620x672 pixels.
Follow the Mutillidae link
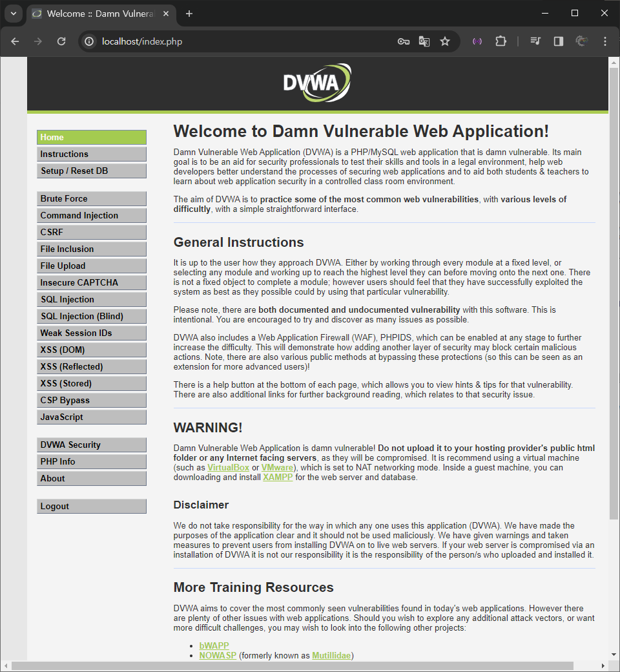331,655
